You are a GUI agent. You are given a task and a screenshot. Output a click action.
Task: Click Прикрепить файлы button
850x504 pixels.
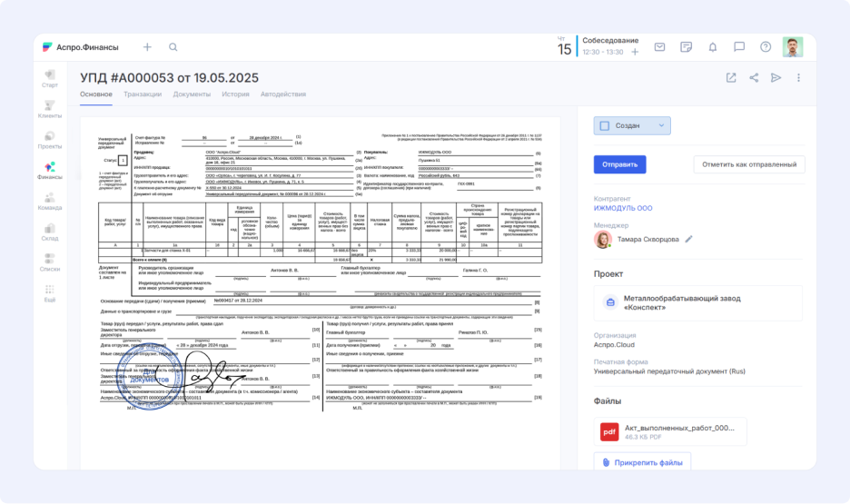coord(642,462)
